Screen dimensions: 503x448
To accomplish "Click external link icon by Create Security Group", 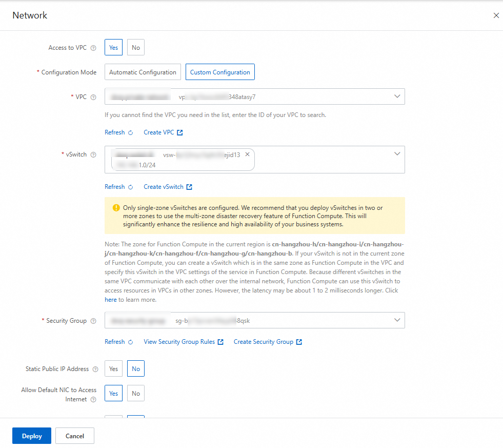I will click(299, 342).
